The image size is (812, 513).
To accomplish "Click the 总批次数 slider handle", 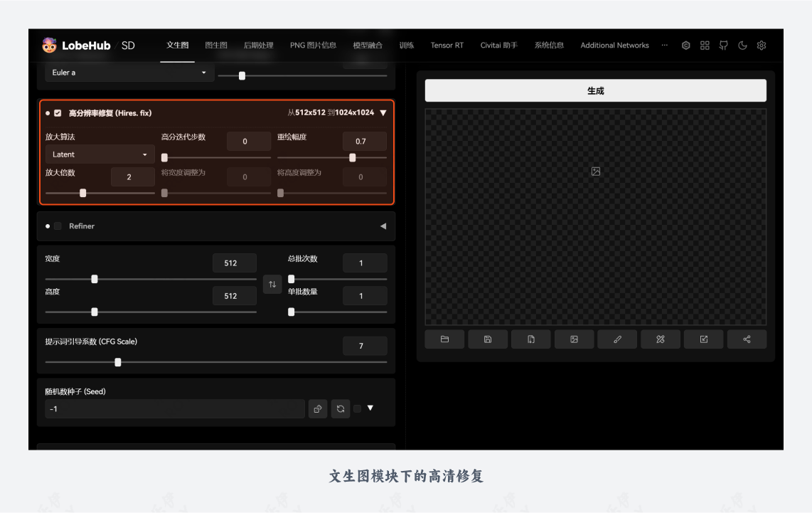I will click(x=292, y=279).
